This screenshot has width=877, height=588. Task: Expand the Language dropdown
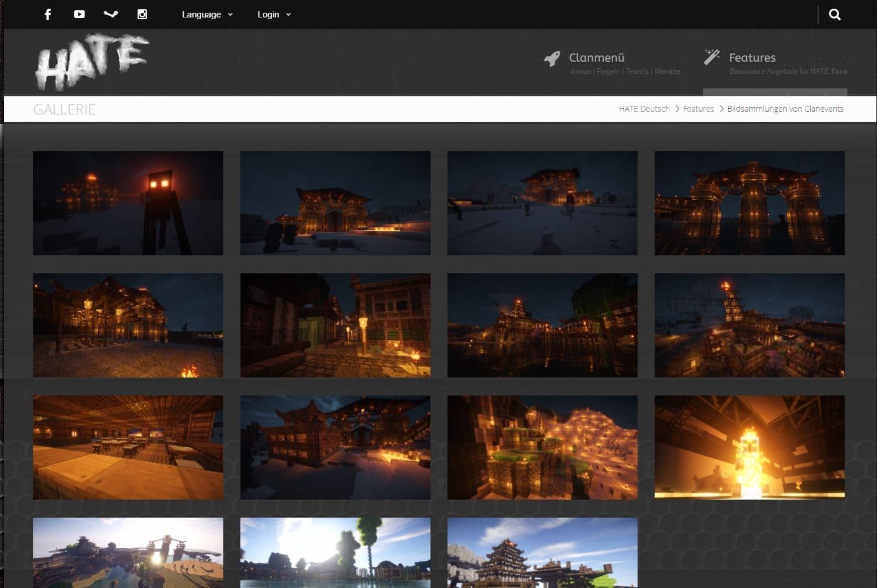tap(207, 15)
